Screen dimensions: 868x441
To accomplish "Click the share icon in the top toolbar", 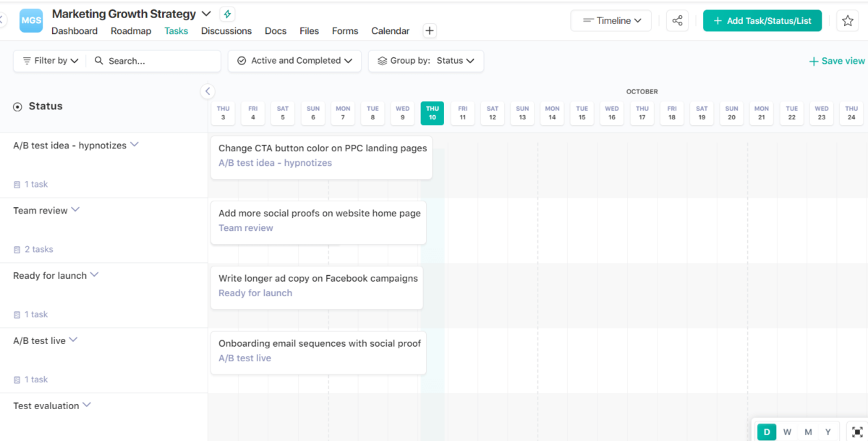I will [677, 20].
